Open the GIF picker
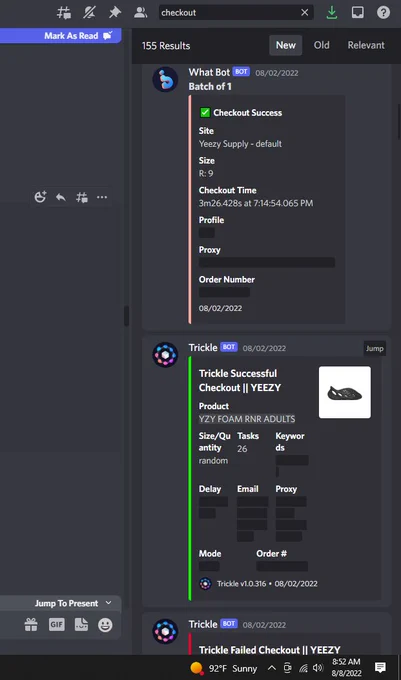Image resolution: width=401 pixels, height=680 pixels. (56, 625)
